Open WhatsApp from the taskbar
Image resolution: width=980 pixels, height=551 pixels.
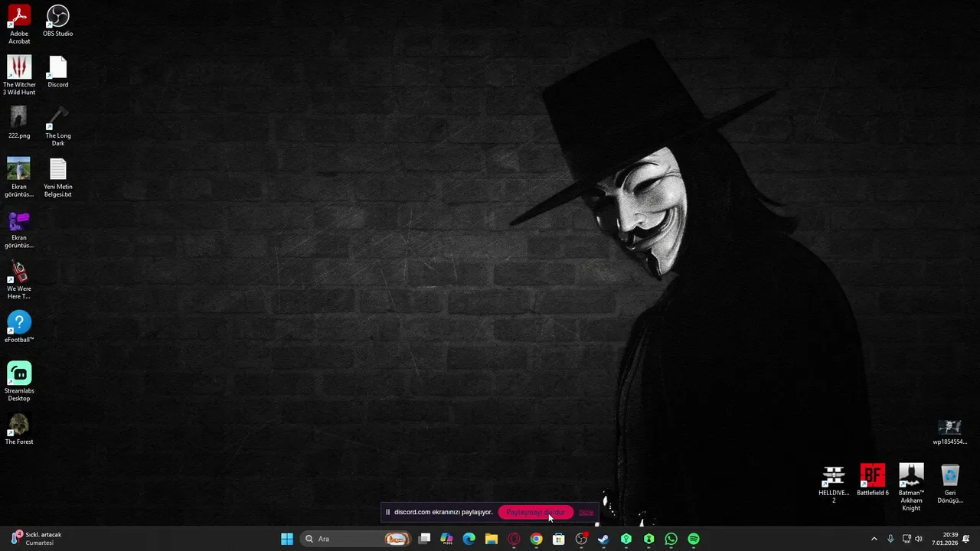pyautogui.click(x=671, y=539)
